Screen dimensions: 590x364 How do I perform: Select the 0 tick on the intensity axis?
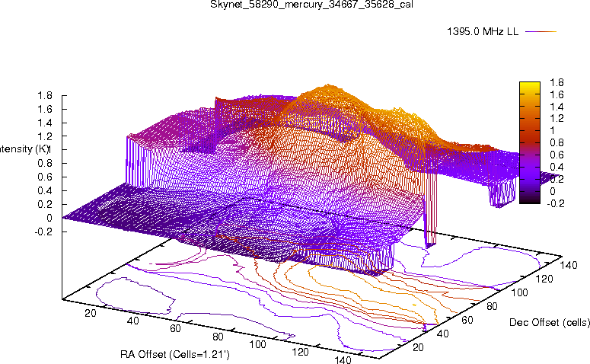pos(49,218)
